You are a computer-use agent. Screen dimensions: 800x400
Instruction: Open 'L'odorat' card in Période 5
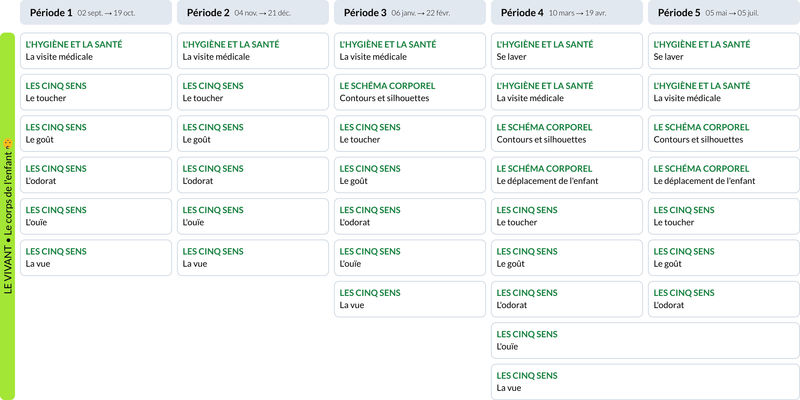click(724, 299)
